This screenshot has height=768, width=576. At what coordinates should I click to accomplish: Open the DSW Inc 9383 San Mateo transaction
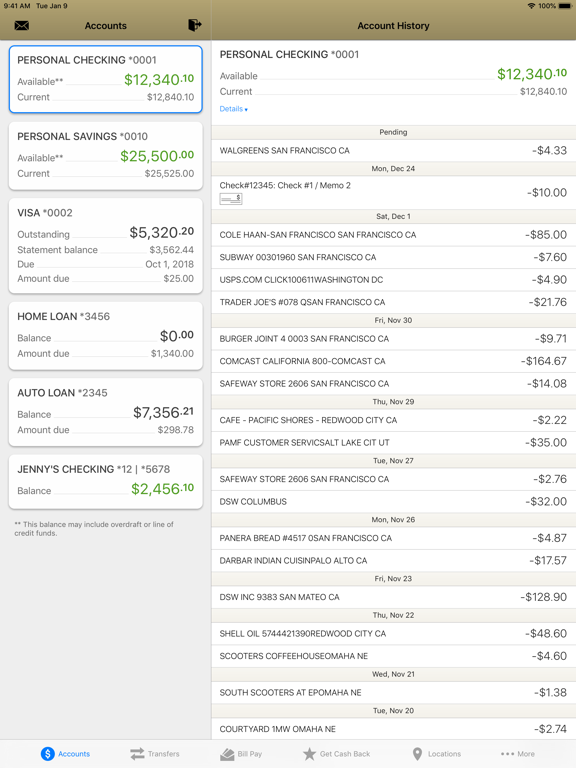[x=394, y=596]
